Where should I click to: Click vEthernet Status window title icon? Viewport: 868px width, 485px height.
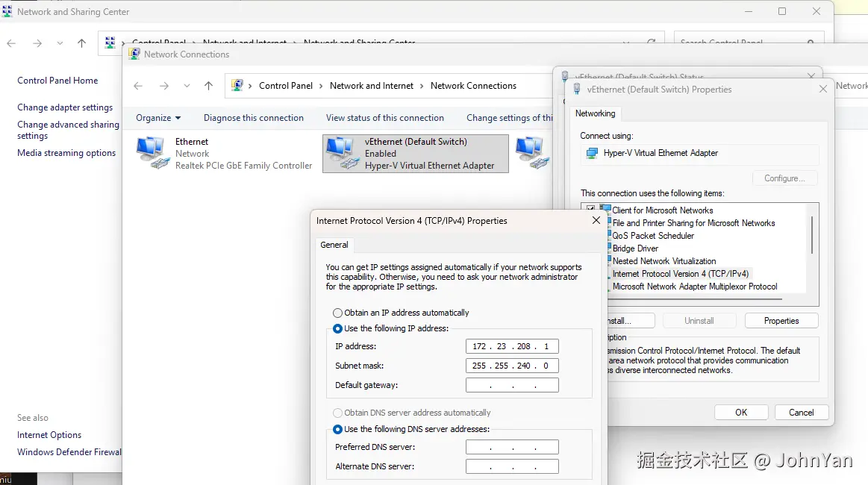pyautogui.click(x=565, y=76)
